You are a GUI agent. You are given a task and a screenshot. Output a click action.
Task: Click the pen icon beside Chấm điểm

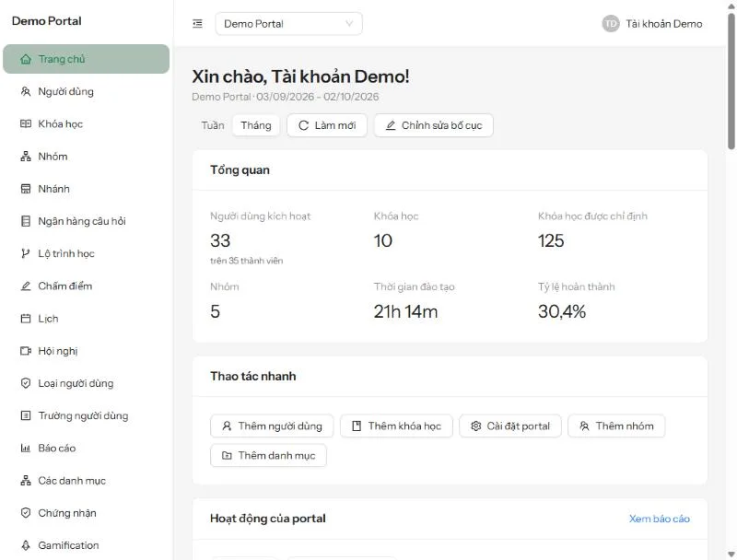coord(26,286)
